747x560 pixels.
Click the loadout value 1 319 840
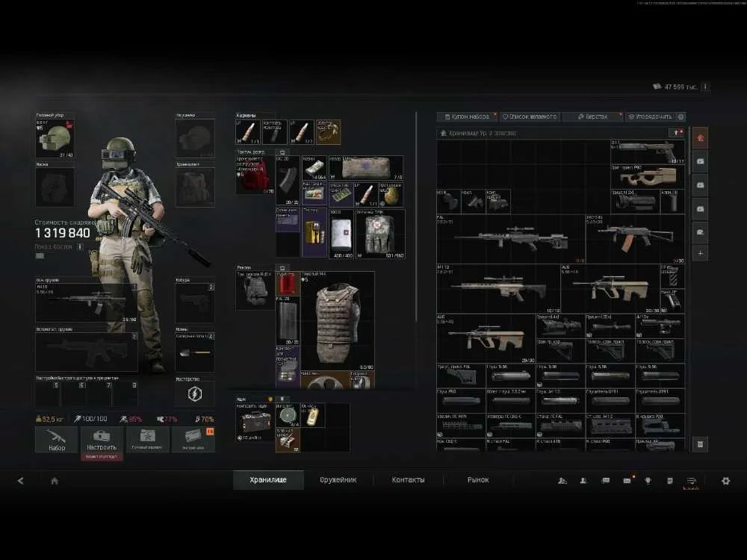point(63,233)
